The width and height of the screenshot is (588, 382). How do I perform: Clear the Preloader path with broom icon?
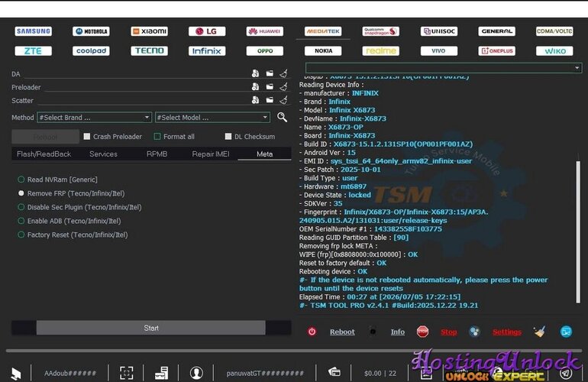[x=283, y=86]
